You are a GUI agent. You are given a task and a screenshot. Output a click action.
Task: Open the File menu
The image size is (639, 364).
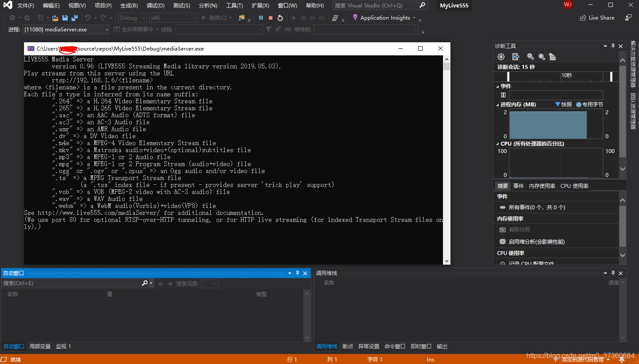(x=26, y=5)
